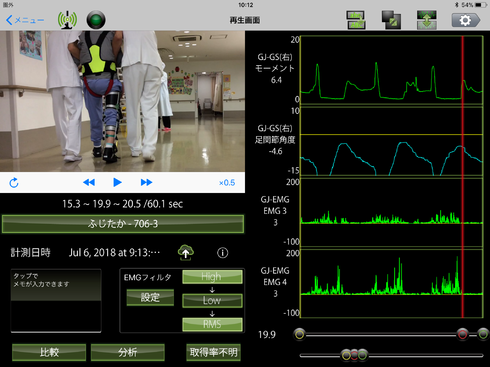Tap the 計測日時 label
The image size is (490, 367).
coord(31,253)
